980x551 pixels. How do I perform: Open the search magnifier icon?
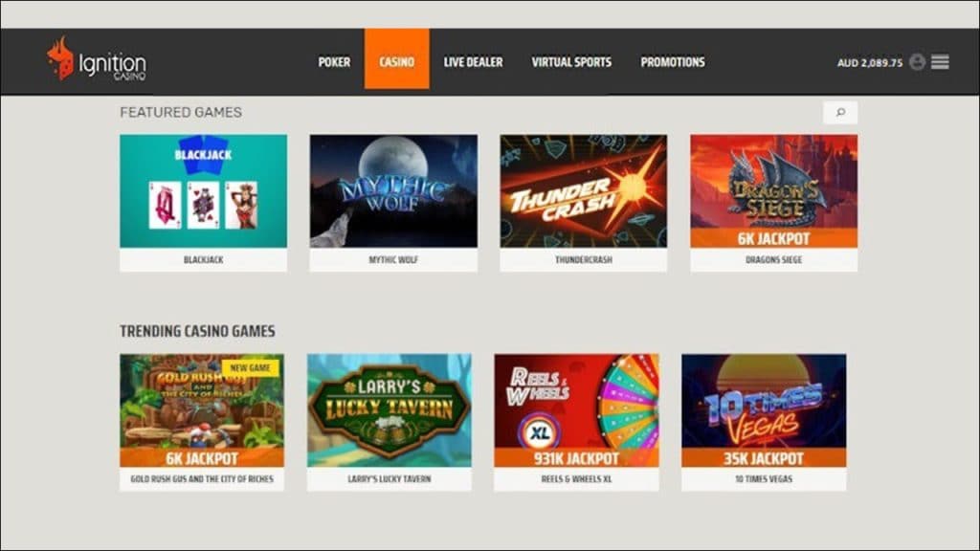pyautogui.click(x=840, y=113)
